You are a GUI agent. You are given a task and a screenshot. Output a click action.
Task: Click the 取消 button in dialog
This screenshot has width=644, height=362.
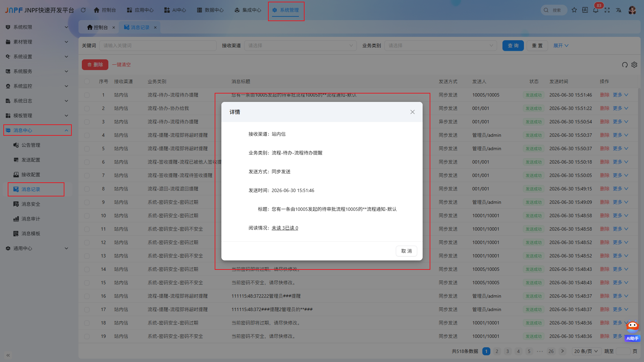[407, 251]
